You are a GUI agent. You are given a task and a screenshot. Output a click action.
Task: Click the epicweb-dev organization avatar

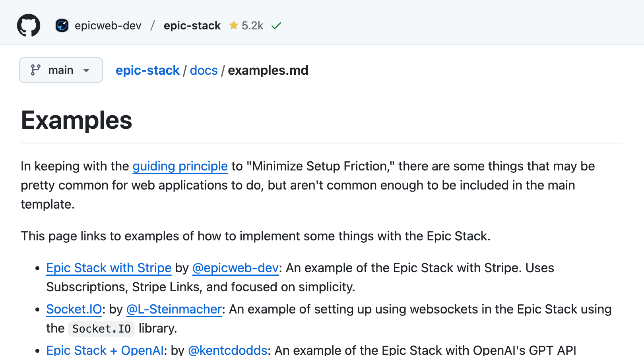(62, 25)
